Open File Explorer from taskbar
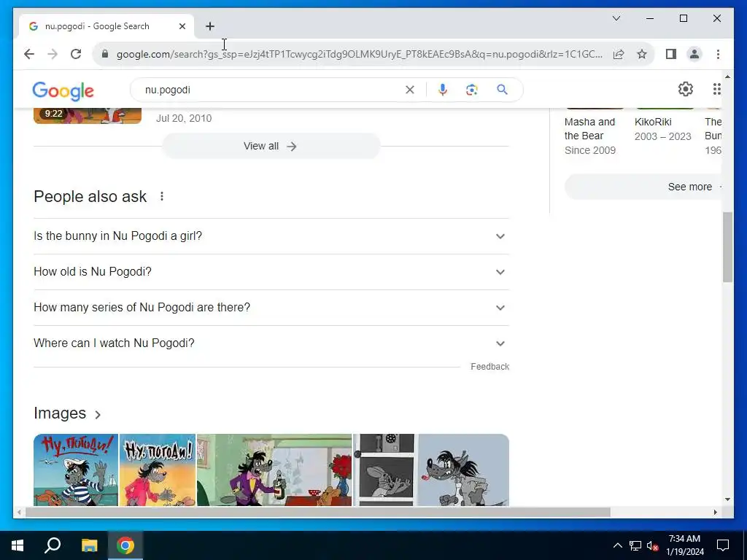The image size is (747, 560). [x=89, y=545]
